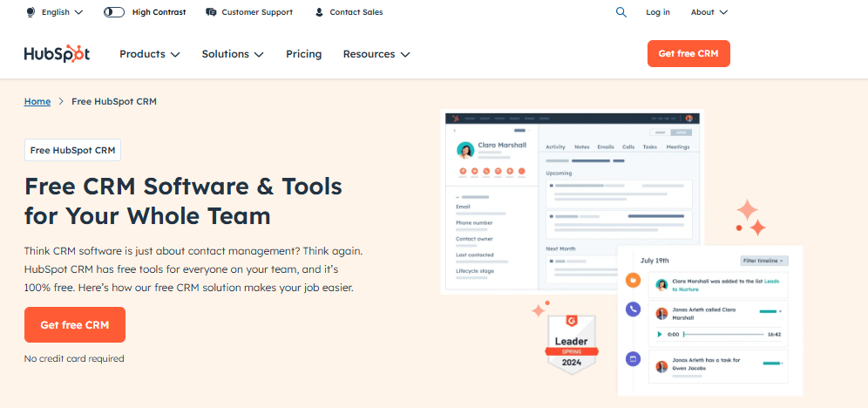Click the globe language icon

point(31,11)
